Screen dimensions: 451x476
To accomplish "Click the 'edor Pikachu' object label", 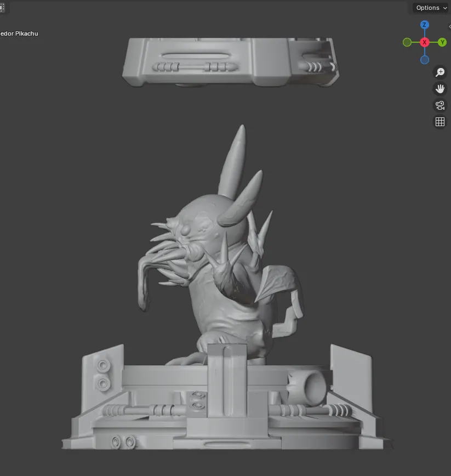I will click(x=19, y=33).
